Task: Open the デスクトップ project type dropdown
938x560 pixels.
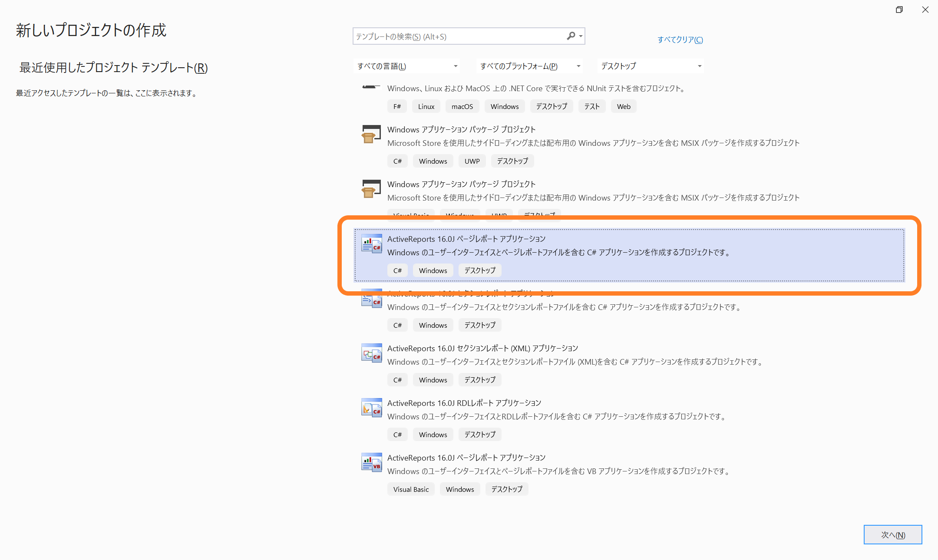Action: click(651, 66)
